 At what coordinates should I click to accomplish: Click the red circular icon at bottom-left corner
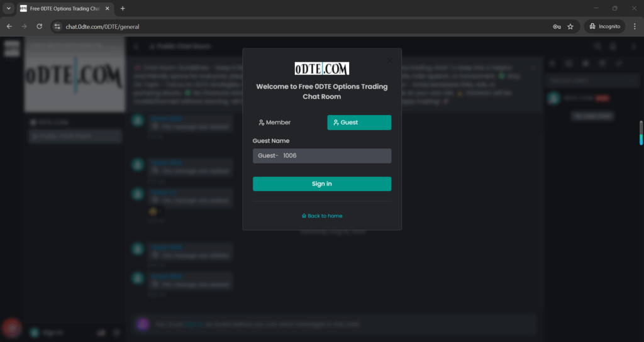point(12,328)
